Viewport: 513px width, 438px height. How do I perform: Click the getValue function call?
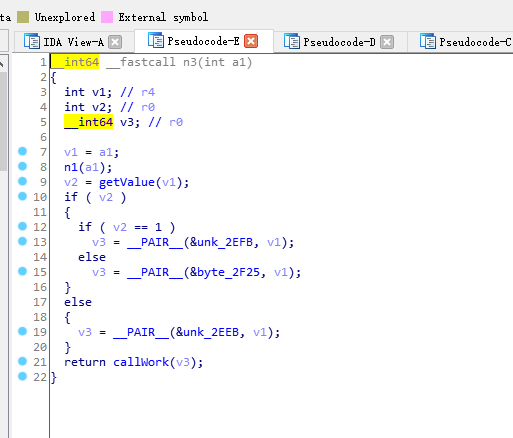click(x=127, y=182)
